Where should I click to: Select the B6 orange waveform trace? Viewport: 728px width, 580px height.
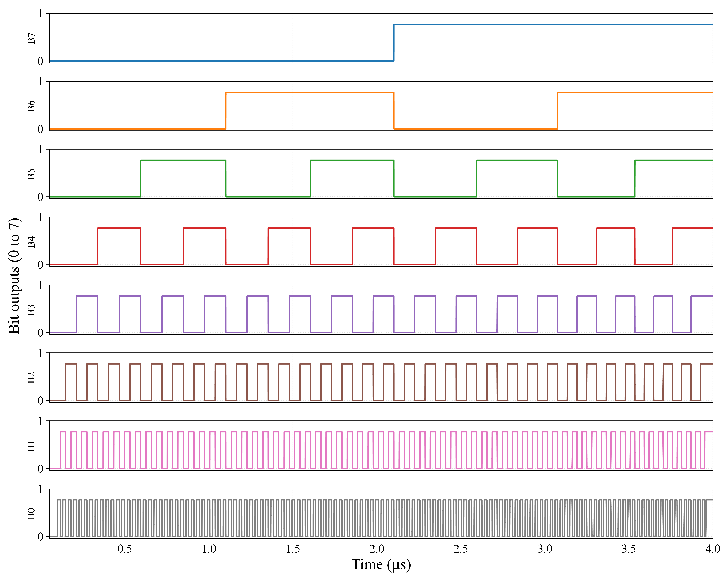[304, 92]
